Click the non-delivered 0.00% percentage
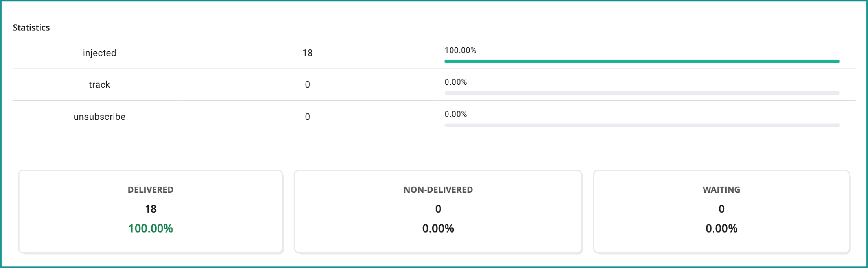 tap(438, 228)
